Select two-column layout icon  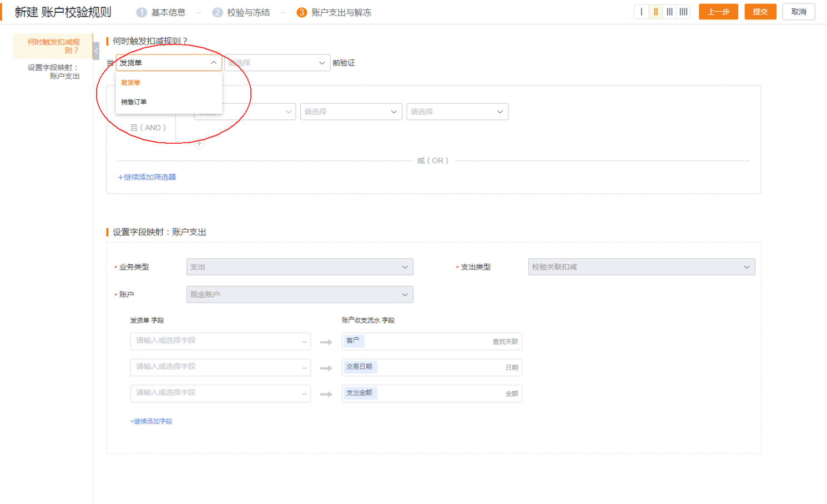pos(655,12)
